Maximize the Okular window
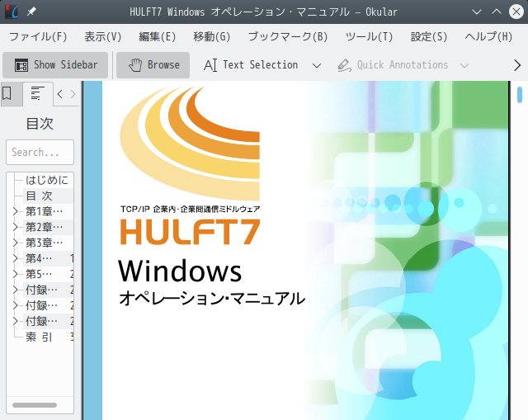The height and width of the screenshot is (420, 528). click(x=497, y=12)
